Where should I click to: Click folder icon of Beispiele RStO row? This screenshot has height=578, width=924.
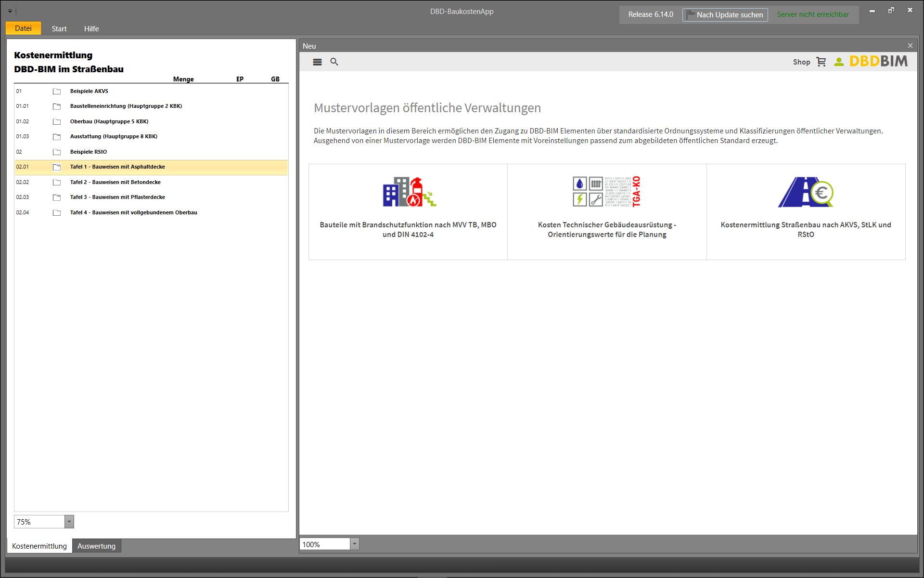[57, 152]
